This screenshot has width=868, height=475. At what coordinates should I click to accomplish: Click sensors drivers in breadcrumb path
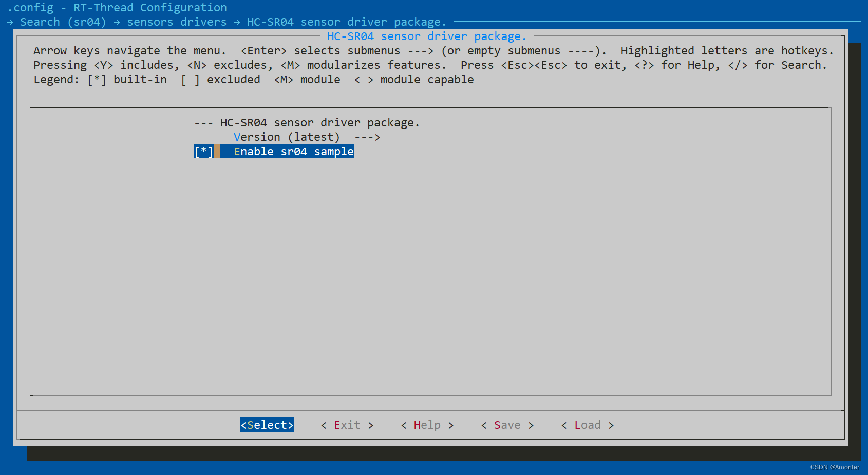click(177, 22)
